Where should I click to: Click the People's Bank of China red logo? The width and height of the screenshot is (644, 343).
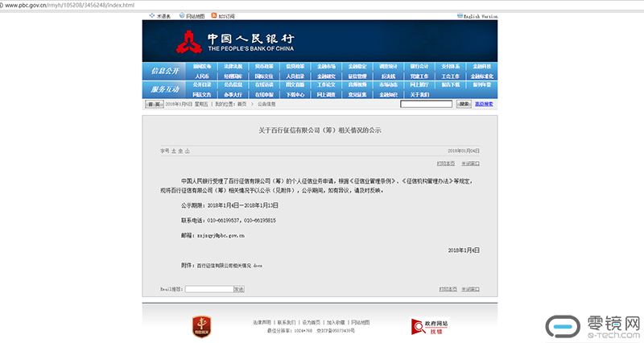click(x=188, y=42)
